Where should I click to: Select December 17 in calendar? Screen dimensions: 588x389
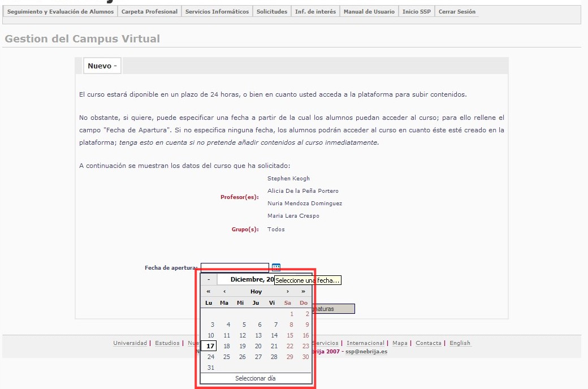tap(209, 346)
